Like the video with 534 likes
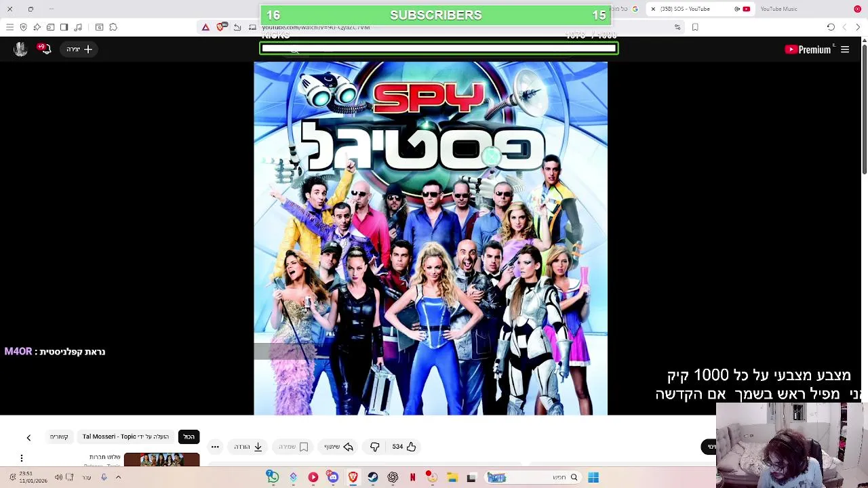 (404, 447)
